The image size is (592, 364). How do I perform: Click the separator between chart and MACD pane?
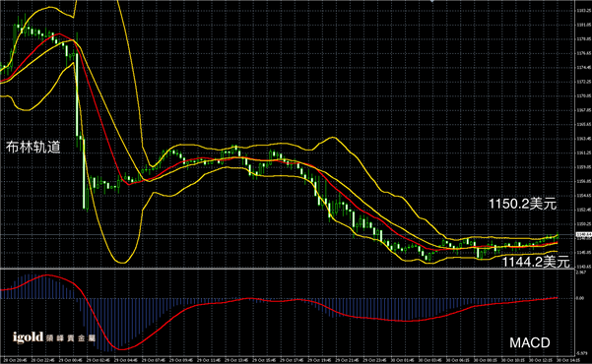287,269
